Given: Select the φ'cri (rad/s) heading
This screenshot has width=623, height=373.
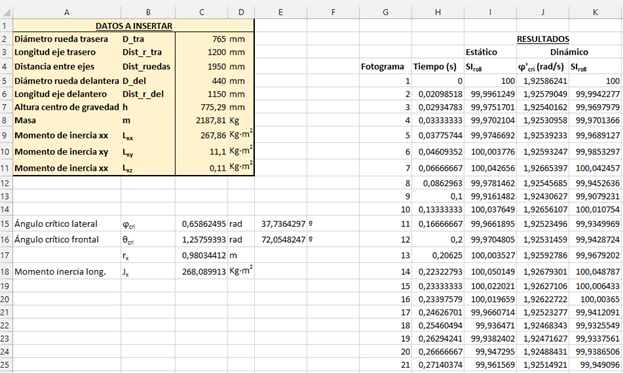Looking at the screenshot, I should [543, 66].
